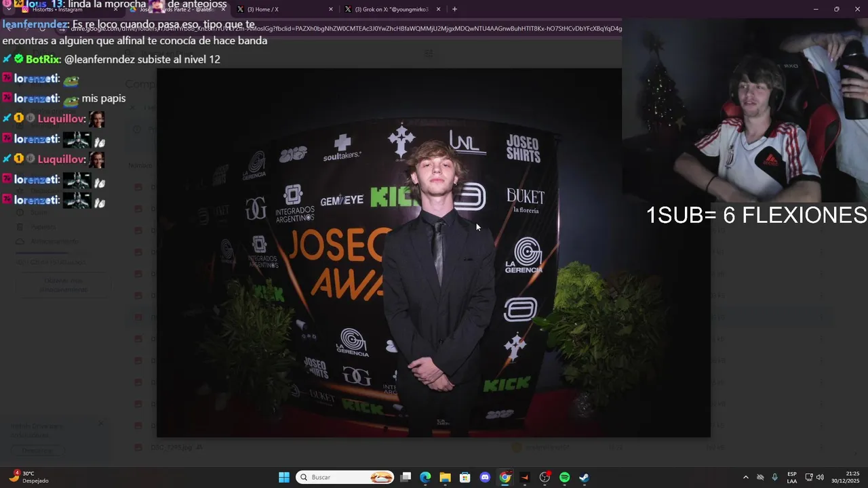Screen dimensions: 868x488
Task: Click the taskbar Buscar search box
Action: click(346, 477)
